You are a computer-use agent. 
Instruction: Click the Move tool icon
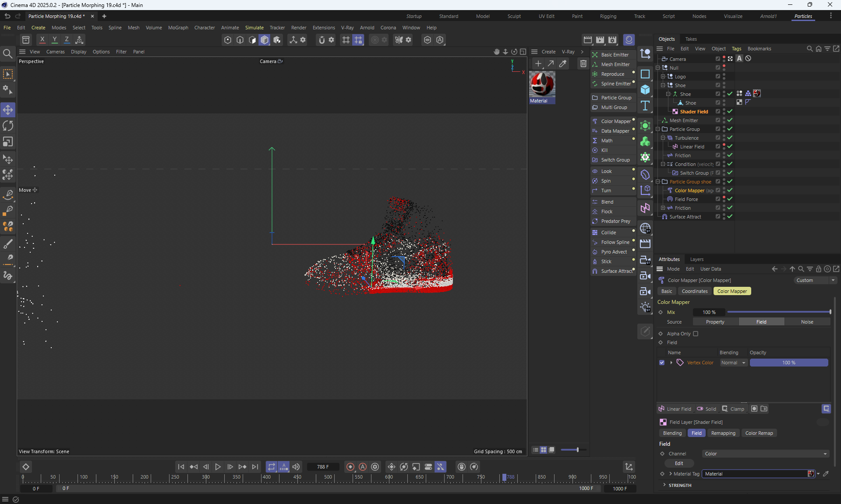8,110
